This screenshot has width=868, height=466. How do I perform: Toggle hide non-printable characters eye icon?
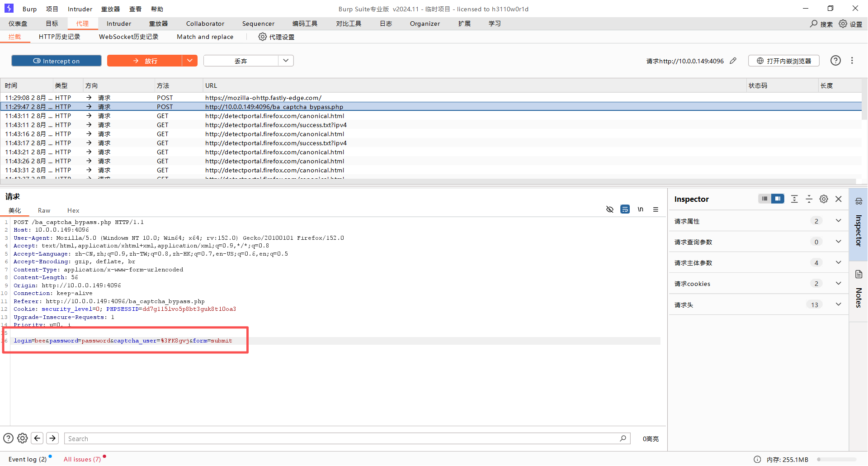(610, 209)
